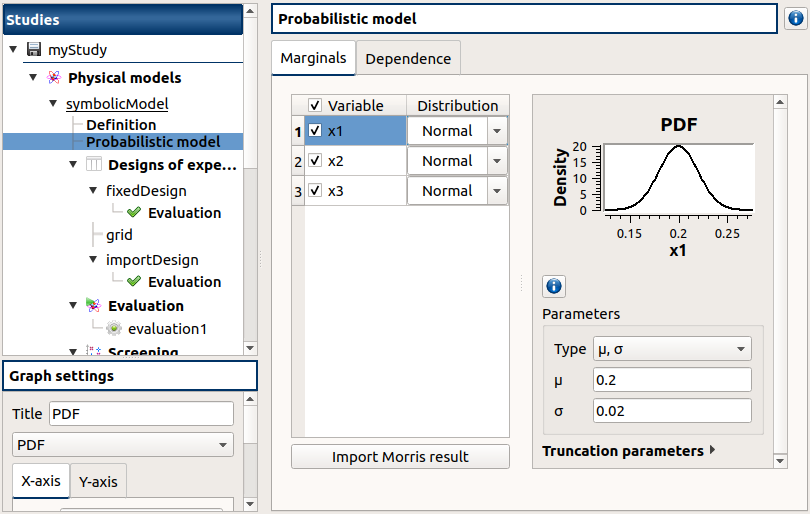Click the evaluation1 gear icon
Screen dimensions: 810x514
(x=114, y=329)
